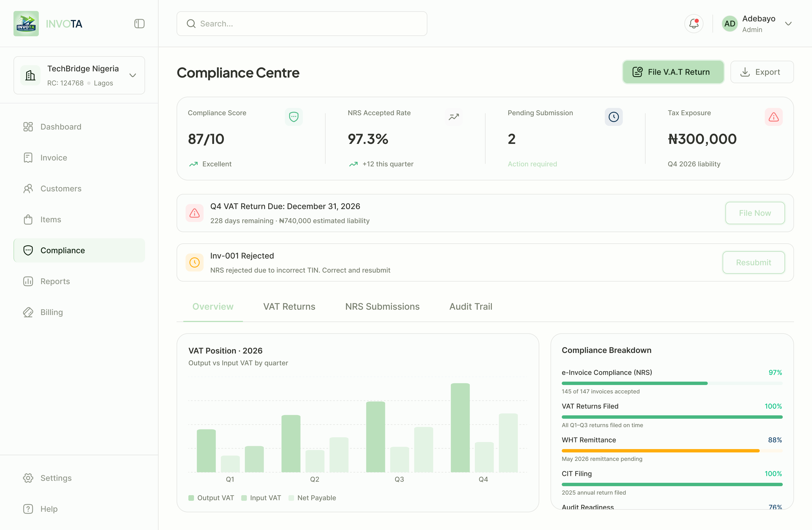812x530 pixels.
Task: Collapse sidebar with panel toggle icon
Action: tap(139, 24)
